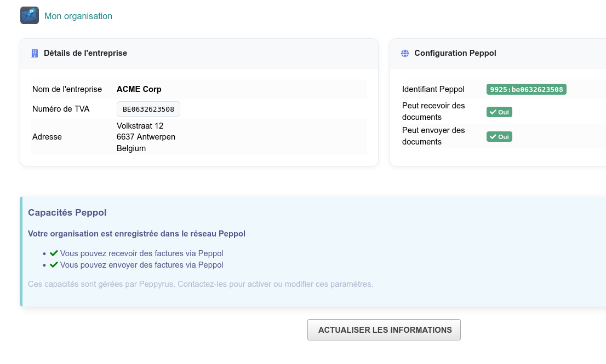Select the VAT number field BE0632623508
This screenshot has height=364, width=606.
coord(148,109)
